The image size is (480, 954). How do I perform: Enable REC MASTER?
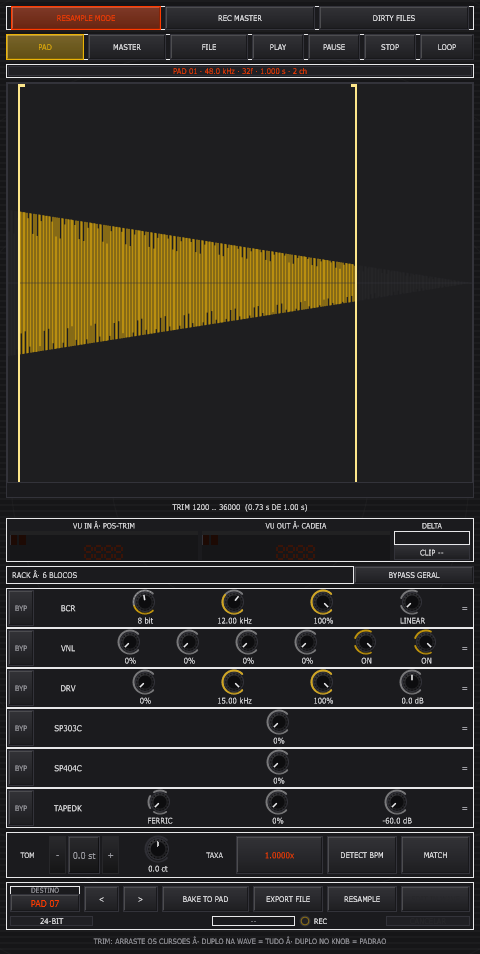[240, 18]
